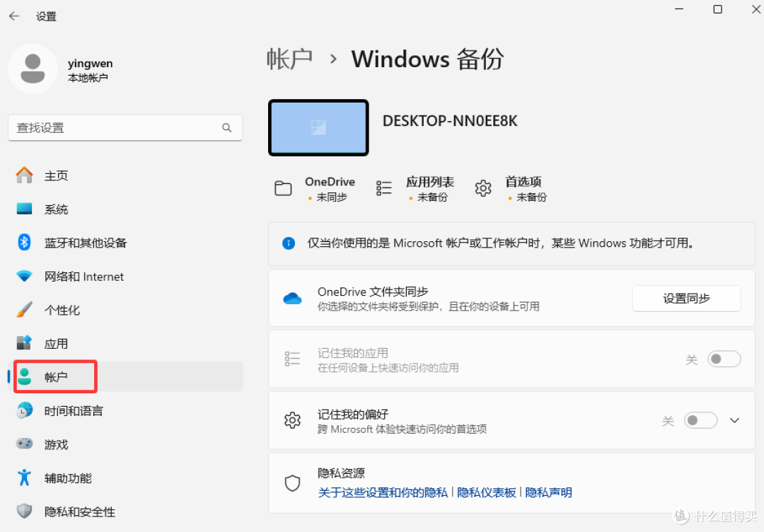Open 个性化 in sidebar
The width and height of the screenshot is (764, 532).
125,310
